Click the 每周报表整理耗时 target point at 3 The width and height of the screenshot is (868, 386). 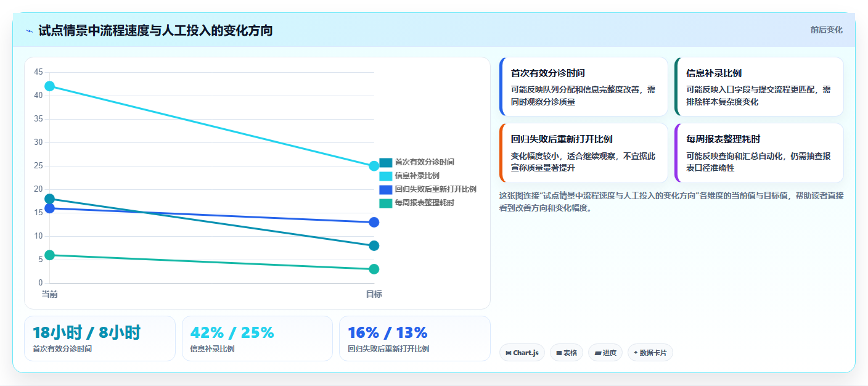coord(374,269)
